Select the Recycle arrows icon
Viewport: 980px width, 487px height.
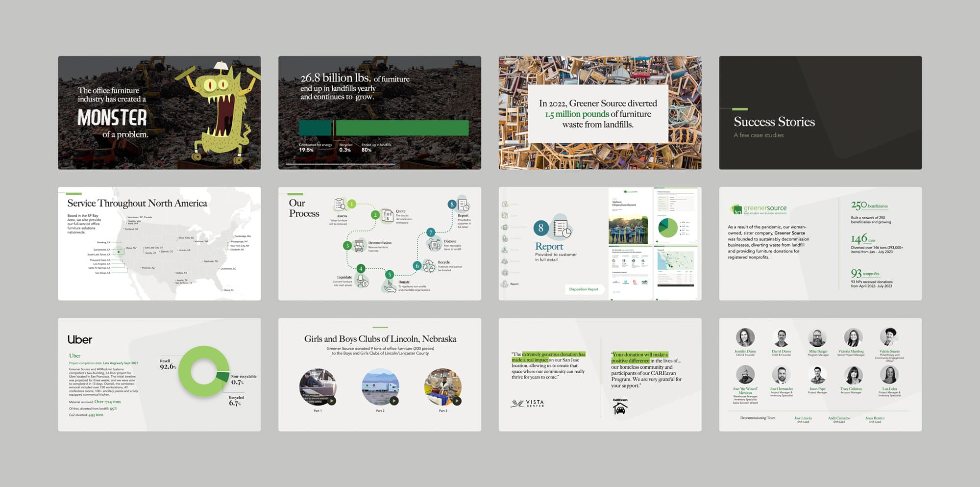click(x=429, y=266)
